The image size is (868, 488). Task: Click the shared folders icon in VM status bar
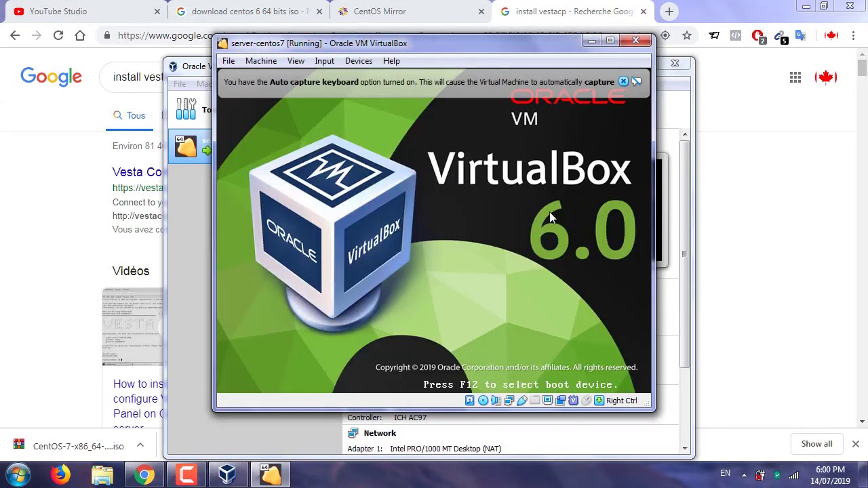point(534,401)
